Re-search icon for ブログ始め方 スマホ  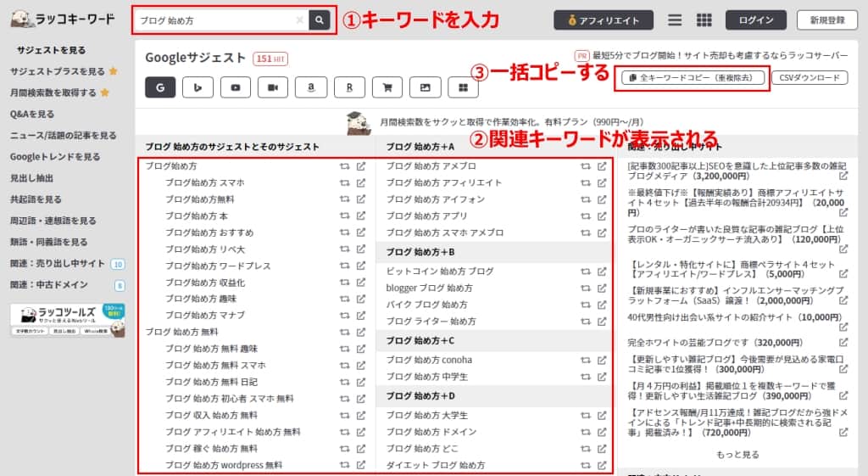pos(344,183)
